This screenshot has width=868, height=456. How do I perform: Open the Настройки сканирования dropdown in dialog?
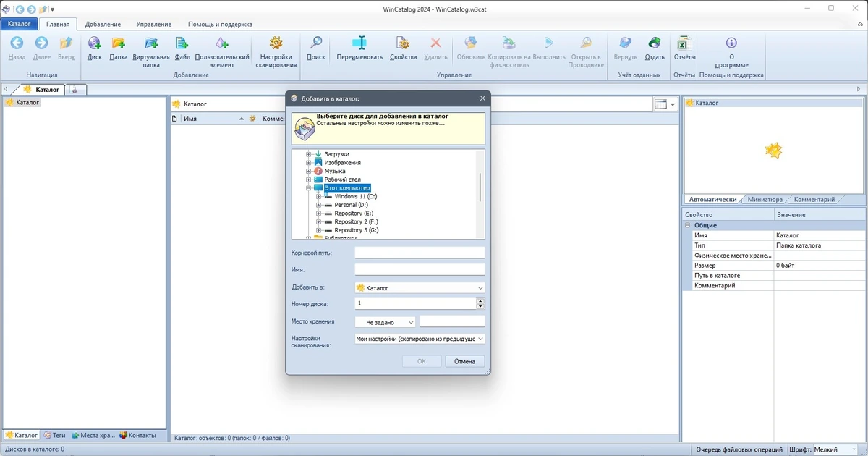pyautogui.click(x=420, y=338)
